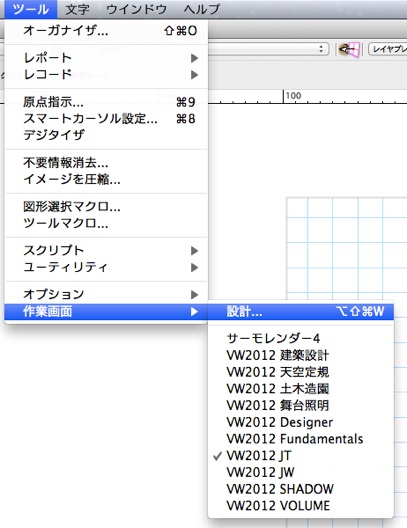The image size is (407, 528).
Task: Click the layer plane icon in toolbar
Action: pyautogui.click(x=349, y=50)
